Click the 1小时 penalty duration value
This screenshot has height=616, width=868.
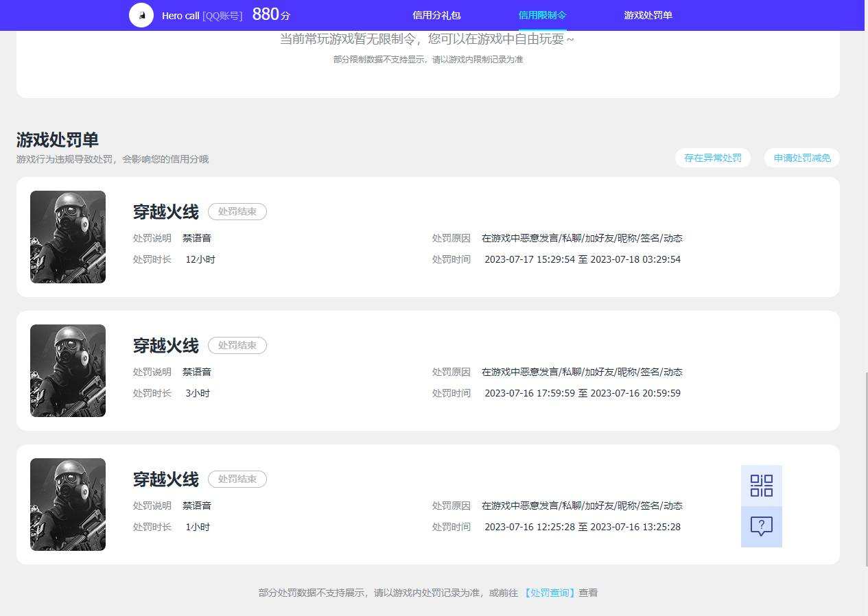coord(198,527)
